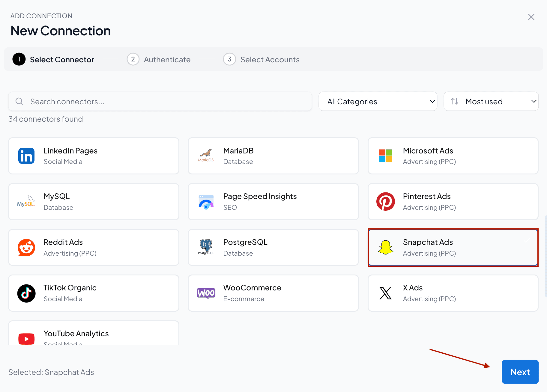Click the Reddit Ads mascot icon
The height and width of the screenshot is (392, 547).
(26, 248)
